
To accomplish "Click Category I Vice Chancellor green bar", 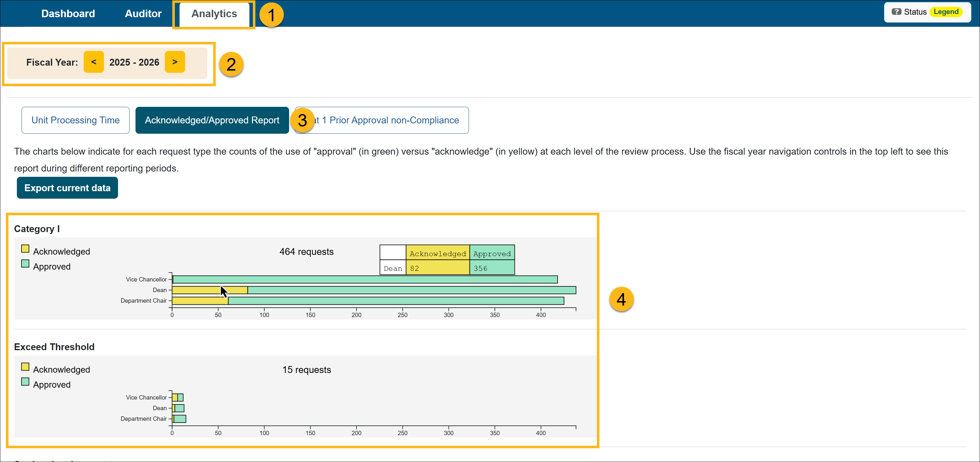I will click(365, 280).
